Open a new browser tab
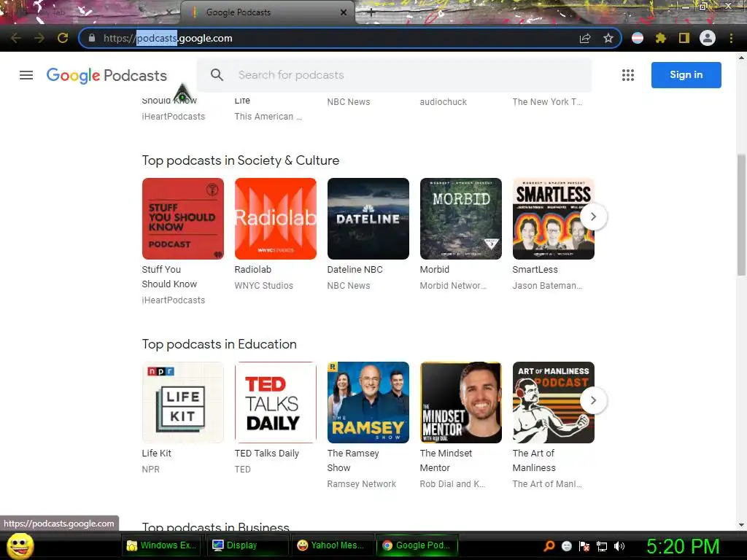The image size is (747, 560). coord(371,13)
